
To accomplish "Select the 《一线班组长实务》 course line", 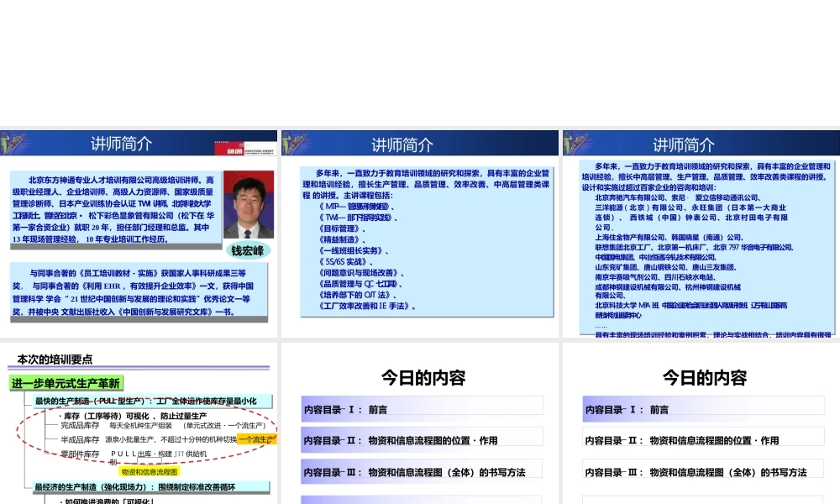I will point(354,250).
